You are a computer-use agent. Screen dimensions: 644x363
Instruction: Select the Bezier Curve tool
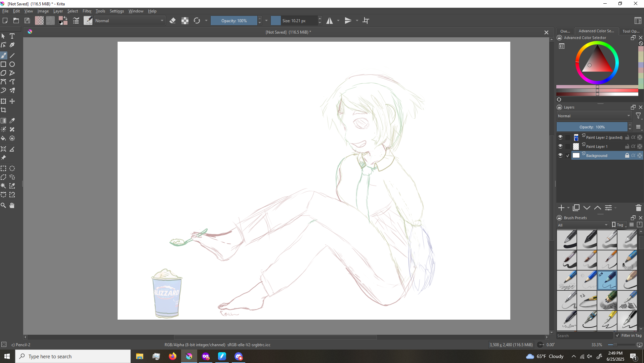(x=3, y=82)
